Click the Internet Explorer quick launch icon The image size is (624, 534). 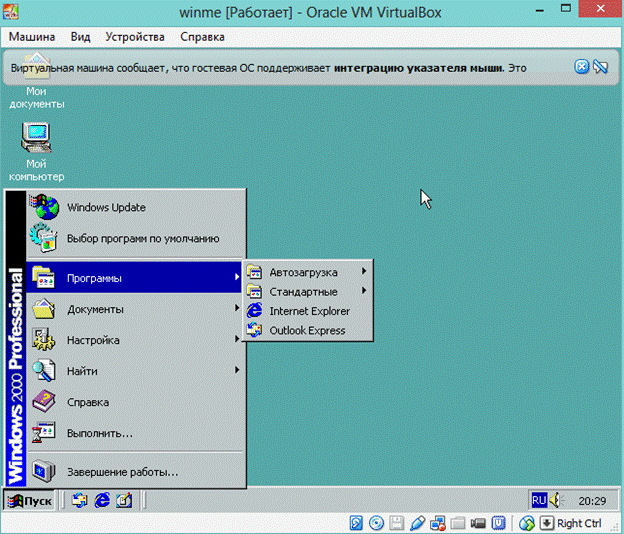[102, 500]
